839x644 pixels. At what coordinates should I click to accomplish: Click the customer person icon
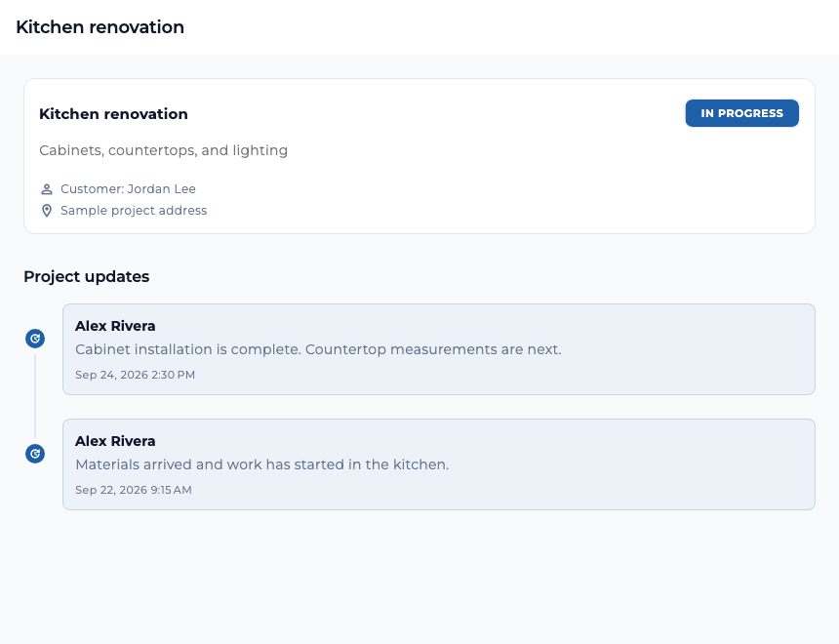pyautogui.click(x=47, y=189)
